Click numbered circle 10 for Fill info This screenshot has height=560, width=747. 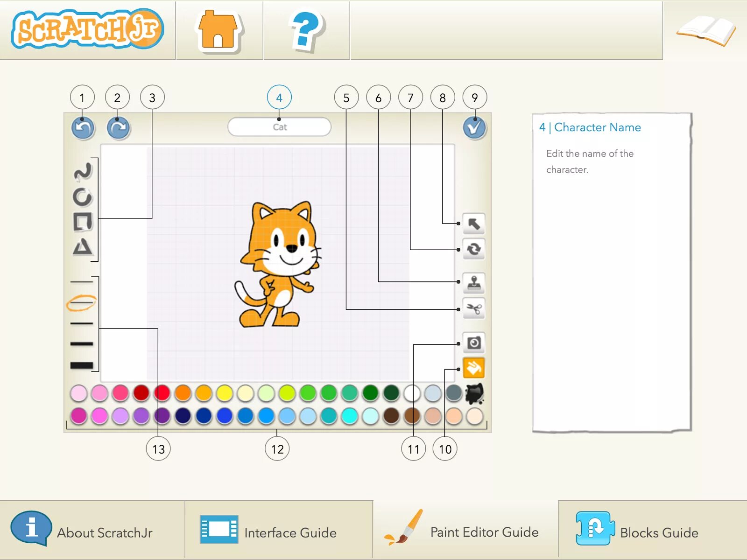[445, 448]
